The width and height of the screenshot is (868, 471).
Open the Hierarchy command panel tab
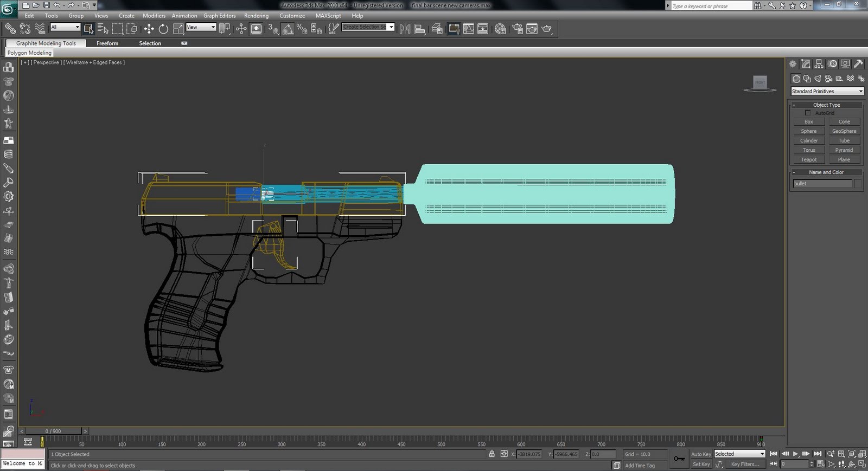[819, 64]
